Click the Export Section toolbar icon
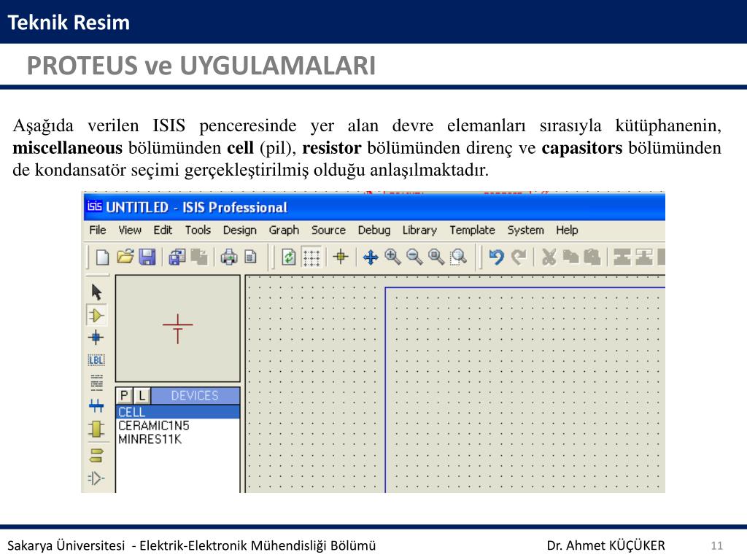 199,257
